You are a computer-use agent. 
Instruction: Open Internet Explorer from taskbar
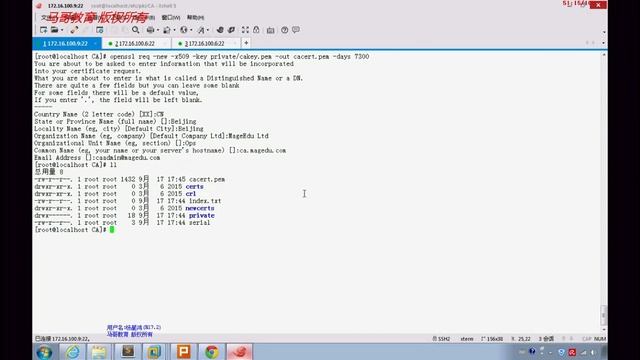click(x=73, y=352)
